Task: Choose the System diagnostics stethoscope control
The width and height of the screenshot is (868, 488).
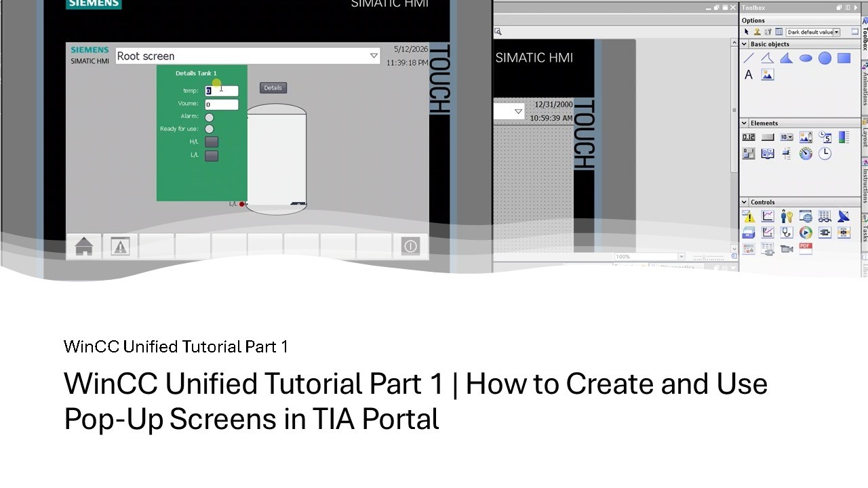Action: (x=787, y=232)
